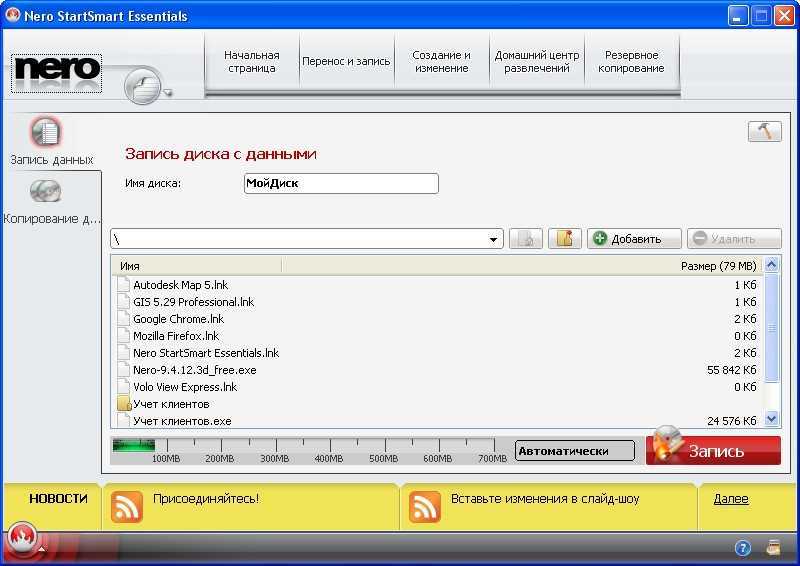The height and width of the screenshot is (566, 800).
Task: Click the 55 842 Кб size value
Action: coord(732,370)
